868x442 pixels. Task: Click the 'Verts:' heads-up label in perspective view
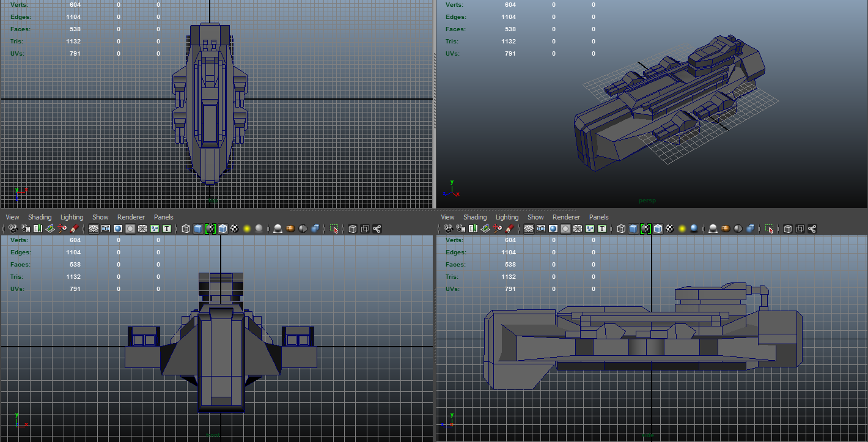[x=454, y=5]
